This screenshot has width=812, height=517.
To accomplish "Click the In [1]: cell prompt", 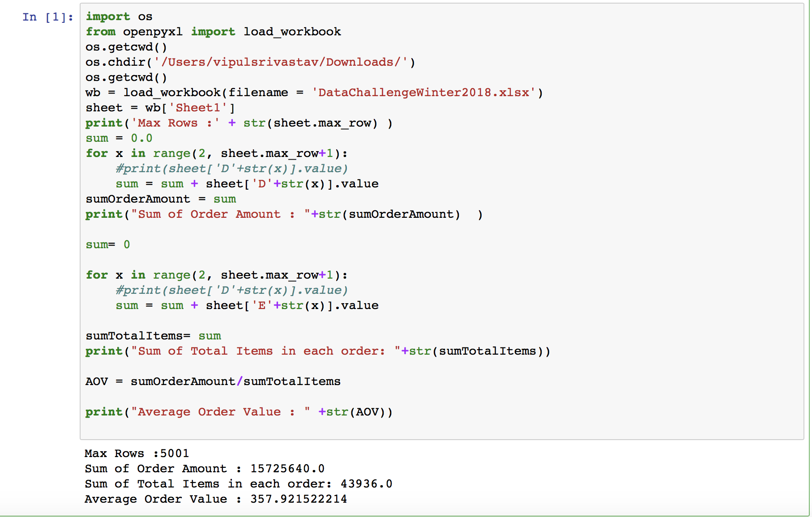I will 48,17.
